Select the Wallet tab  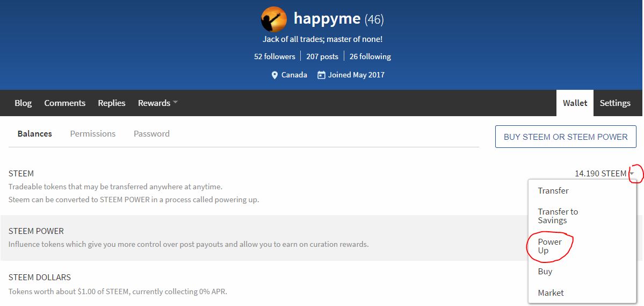pos(575,103)
